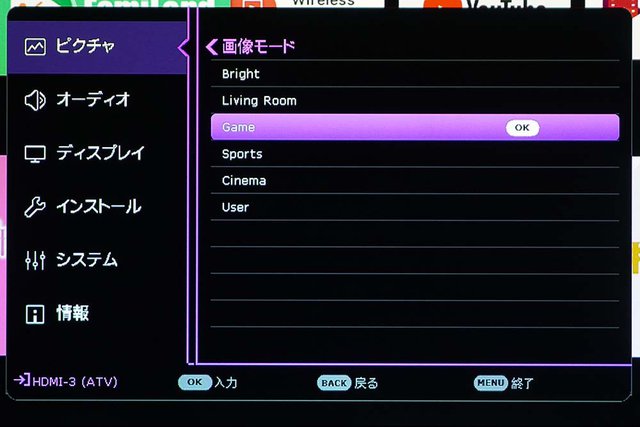Select the Cinema picture mode
This screenshot has height=427, width=640.
[415, 180]
